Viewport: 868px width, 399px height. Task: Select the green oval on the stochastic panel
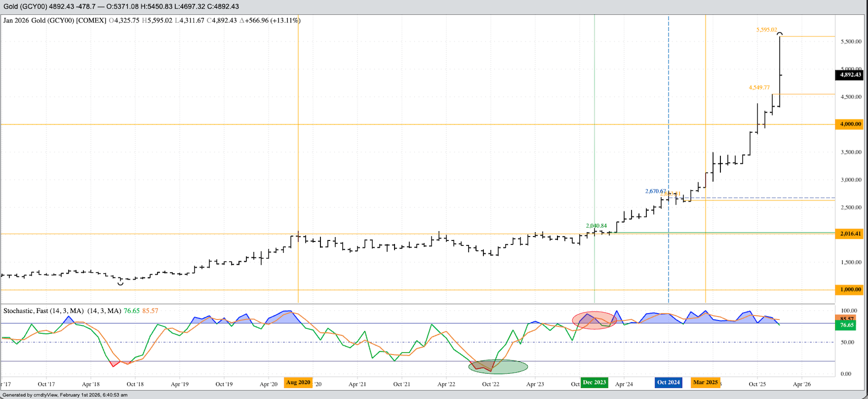(x=498, y=367)
